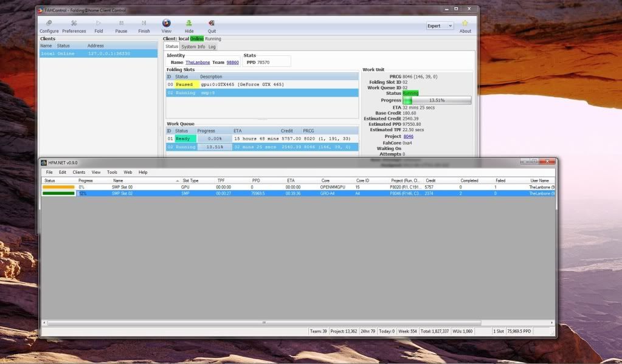Open the View menu in HFM.NET
The width and height of the screenshot is (622, 364).
tap(96, 172)
